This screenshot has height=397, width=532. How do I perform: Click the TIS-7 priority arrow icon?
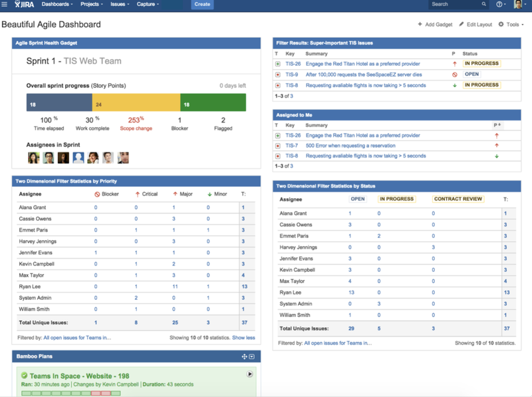(x=497, y=146)
